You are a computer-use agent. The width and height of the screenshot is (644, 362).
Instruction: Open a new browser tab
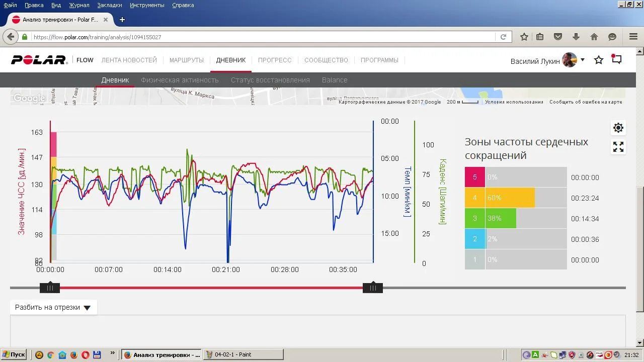(x=122, y=20)
